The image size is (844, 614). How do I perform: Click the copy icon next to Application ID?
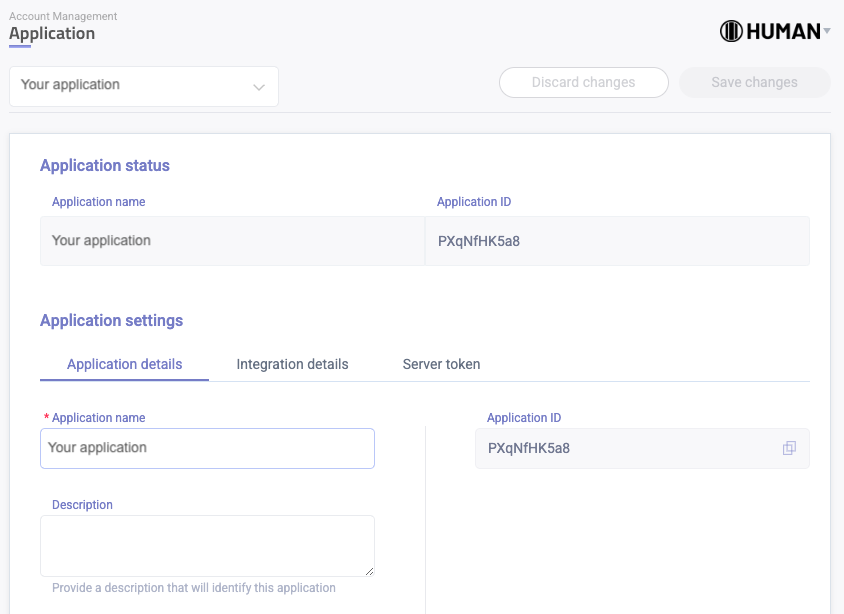click(790, 448)
